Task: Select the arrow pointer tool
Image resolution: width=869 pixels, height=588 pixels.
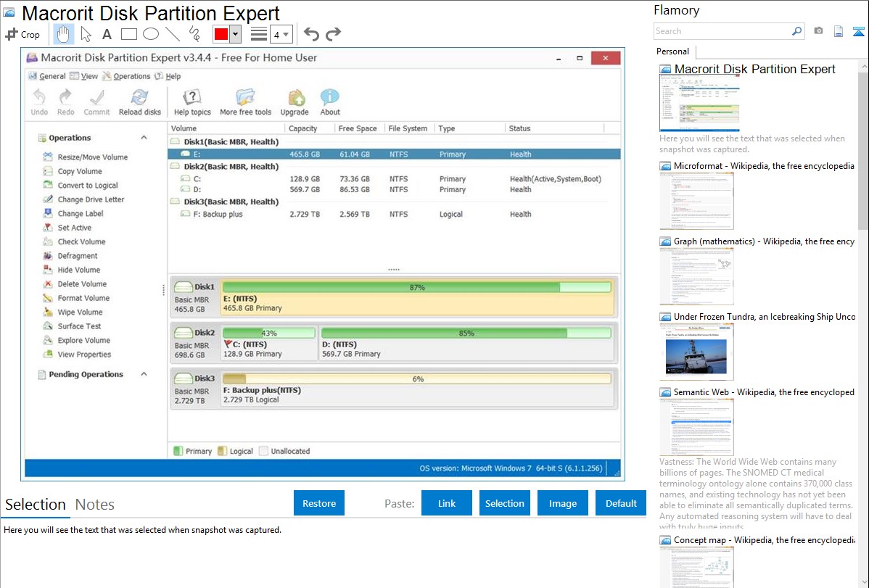Action: tap(86, 34)
